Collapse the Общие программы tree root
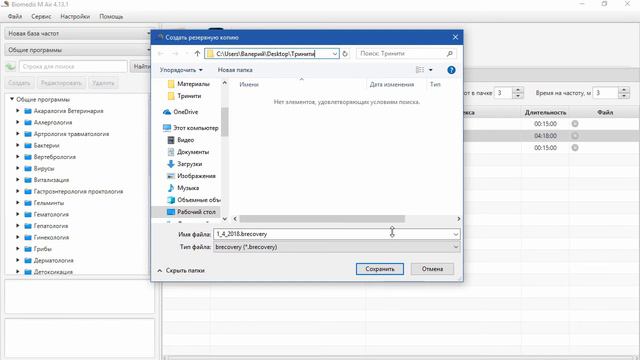The width and height of the screenshot is (640, 360). coord(12,99)
